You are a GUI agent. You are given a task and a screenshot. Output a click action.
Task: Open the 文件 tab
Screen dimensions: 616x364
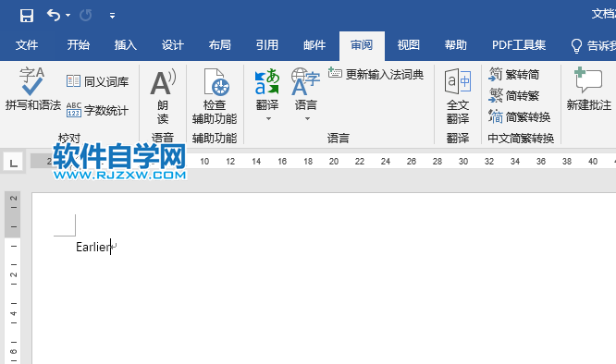click(27, 45)
